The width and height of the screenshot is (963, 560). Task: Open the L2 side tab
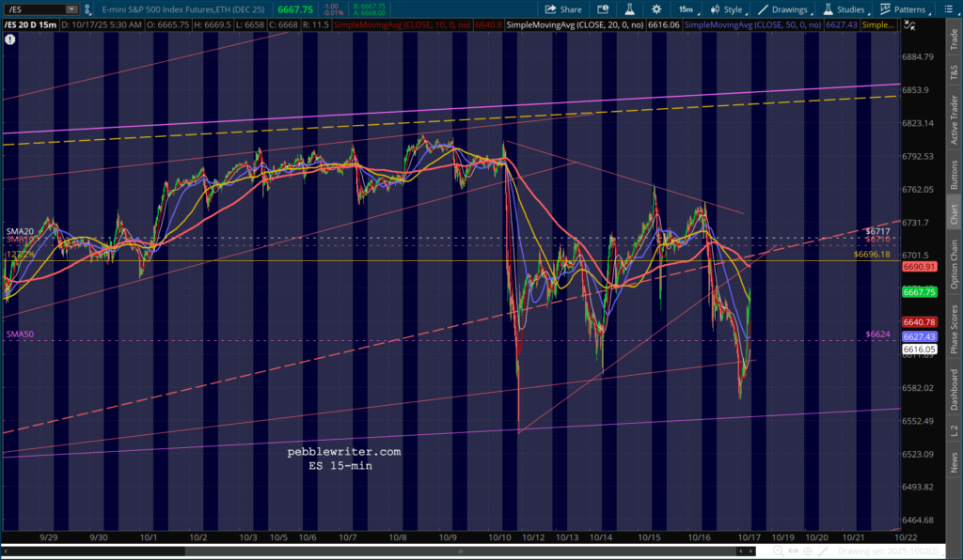click(954, 430)
